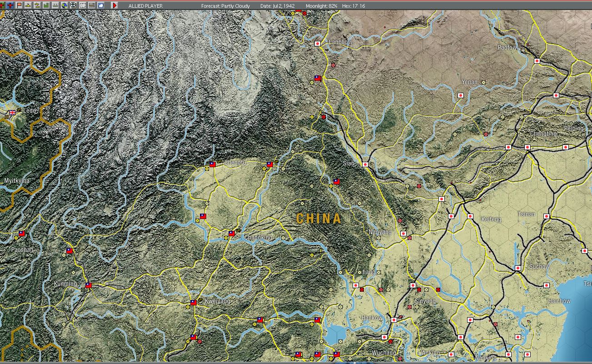The width and height of the screenshot is (592, 364).
Task: Click the Suchow city label
Action: [x=538, y=267]
